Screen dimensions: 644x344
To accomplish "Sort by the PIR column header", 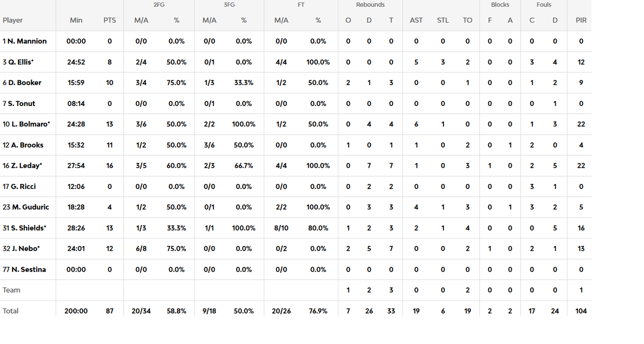I will 581,20.
